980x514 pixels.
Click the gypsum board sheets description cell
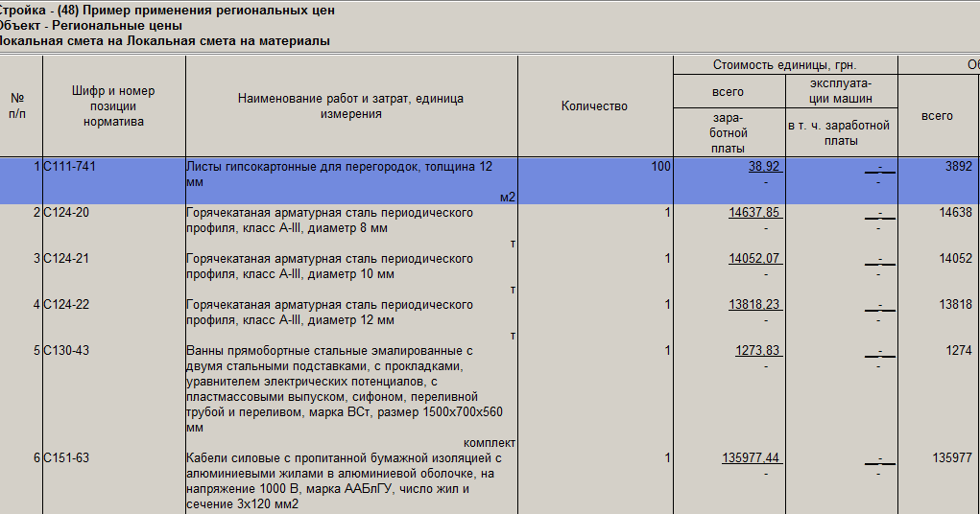tap(351, 181)
